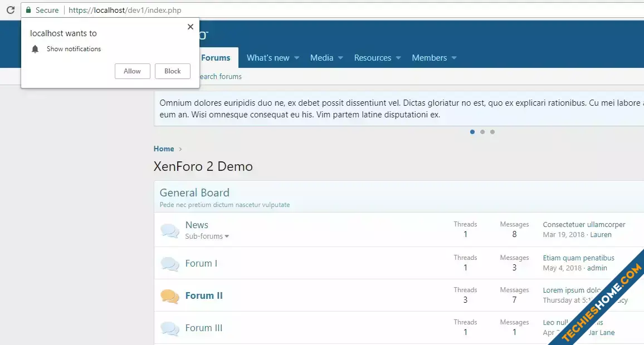This screenshot has width=644, height=345.
Task: Open the Etiam quam penatibus thread
Action: [579, 258]
